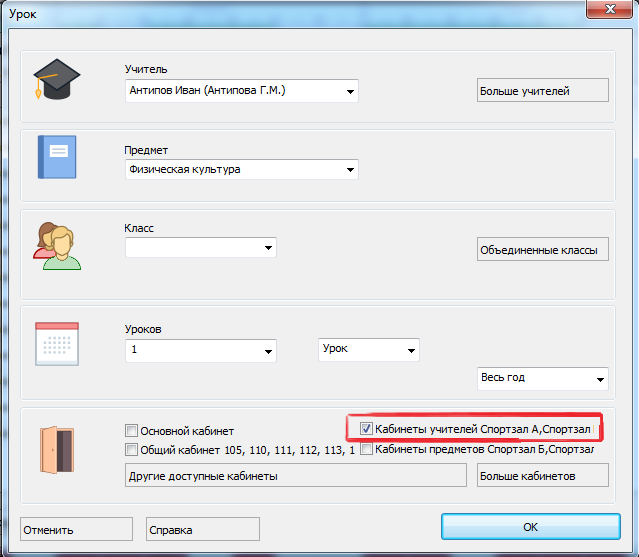
Task: Click the Больше учителей button
Action: 543,91
